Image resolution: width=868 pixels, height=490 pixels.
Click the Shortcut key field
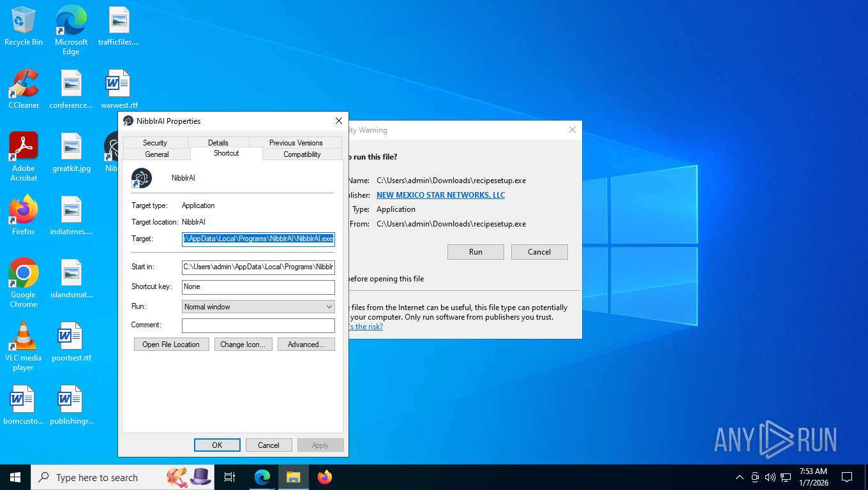click(x=258, y=287)
